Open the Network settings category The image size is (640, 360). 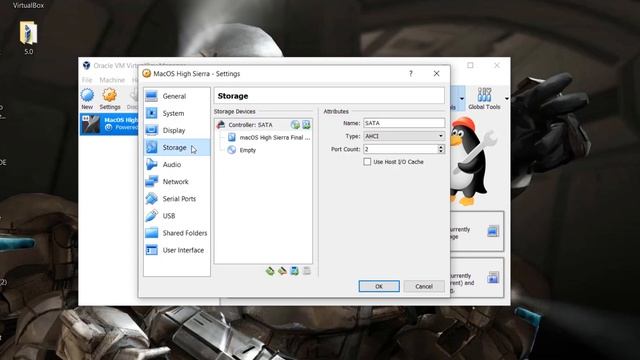[176, 182]
